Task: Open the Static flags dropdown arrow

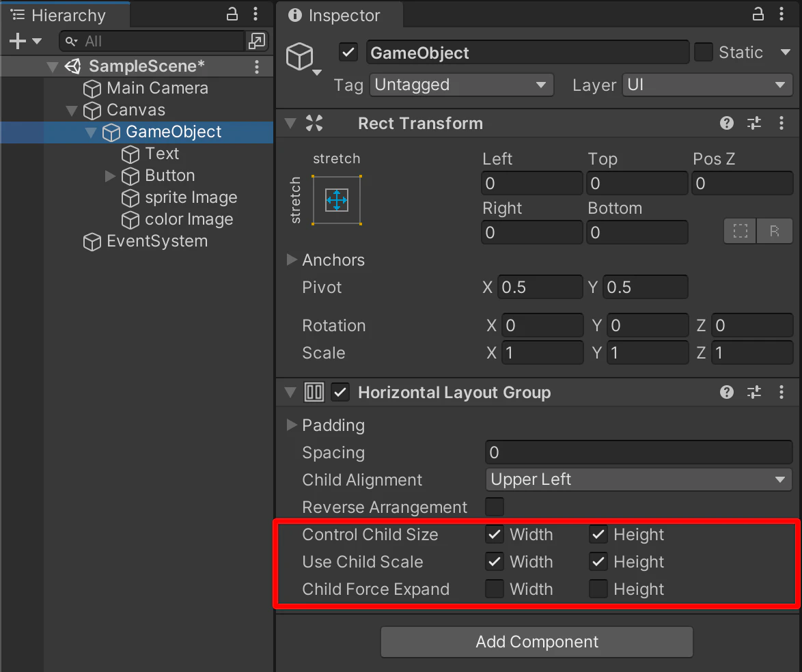Action: pyautogui.click(x=786, y=52)
